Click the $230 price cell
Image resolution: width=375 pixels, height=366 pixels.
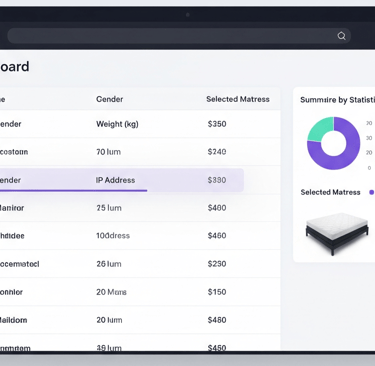pyautogui.click(x=217, y=264)
